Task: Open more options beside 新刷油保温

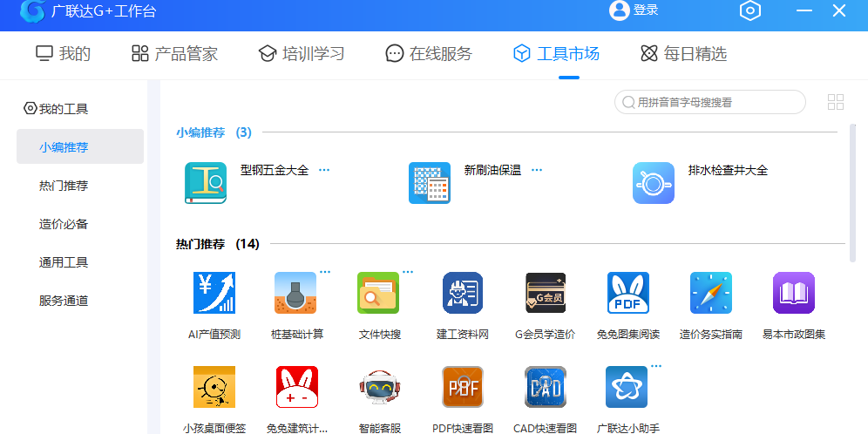Action: (x=537, y=170)
